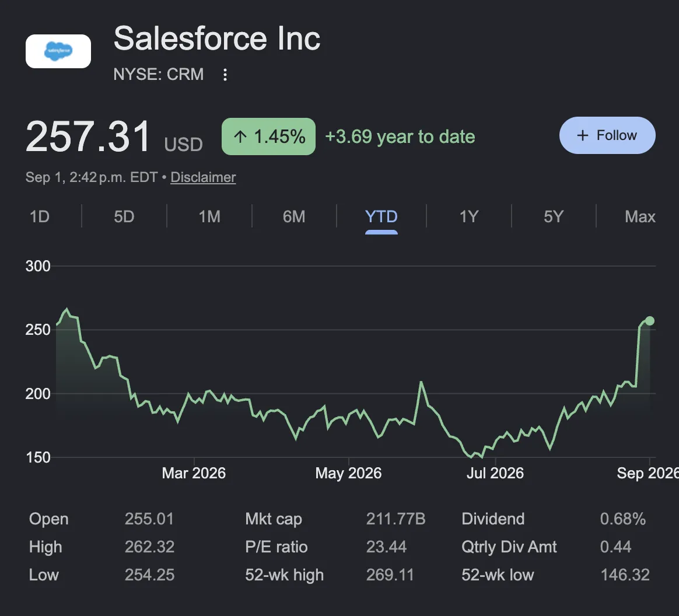Click the Dividend label
This screenshot has height=616, width=679.
494,519
